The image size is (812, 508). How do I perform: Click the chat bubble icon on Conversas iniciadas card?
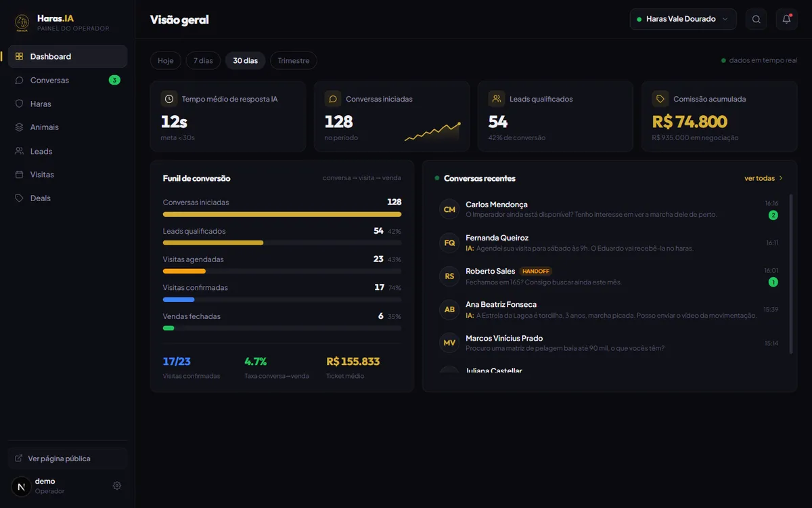333,99
